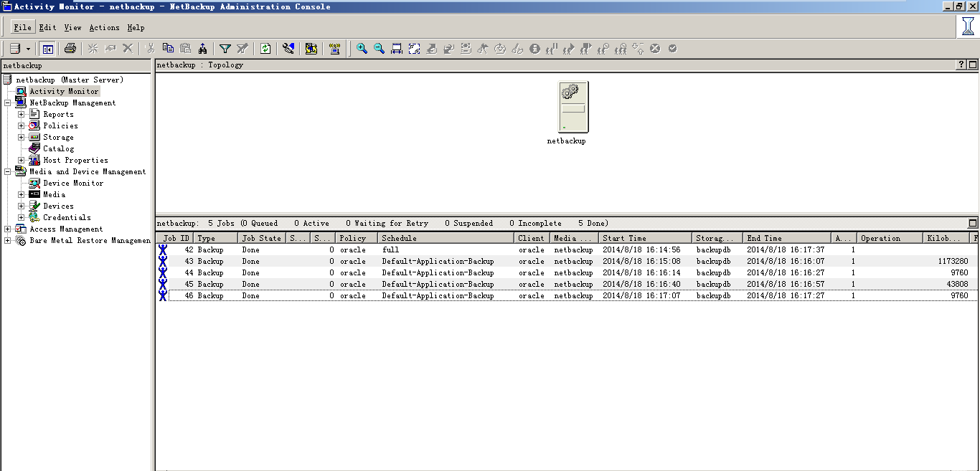Select Catalog in the tree

click(x=58, y=148)
